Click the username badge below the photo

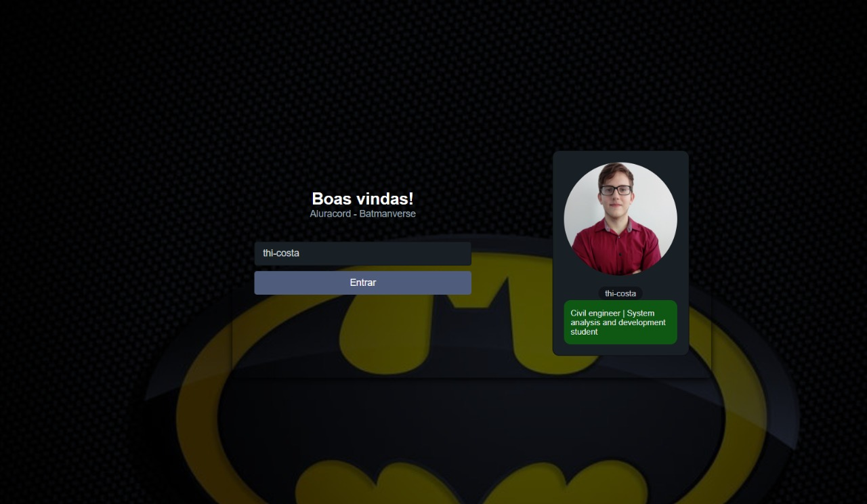coord(620,293)
